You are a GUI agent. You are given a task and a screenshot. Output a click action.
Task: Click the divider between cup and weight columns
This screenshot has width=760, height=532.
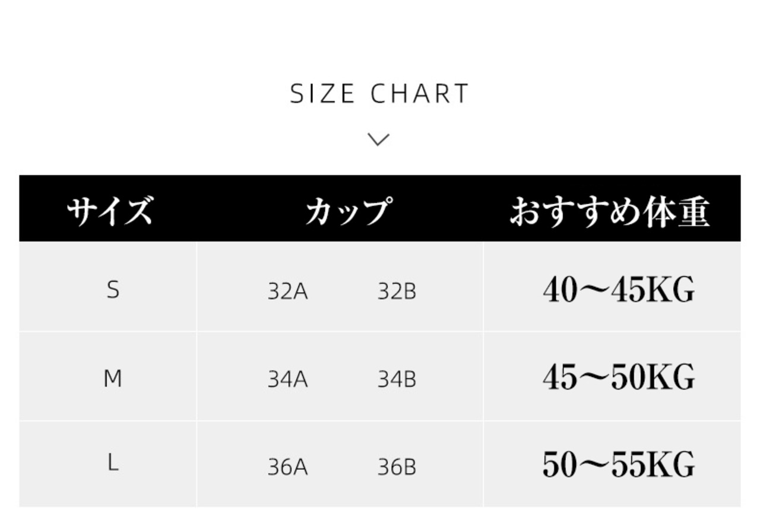pos(483,374)
